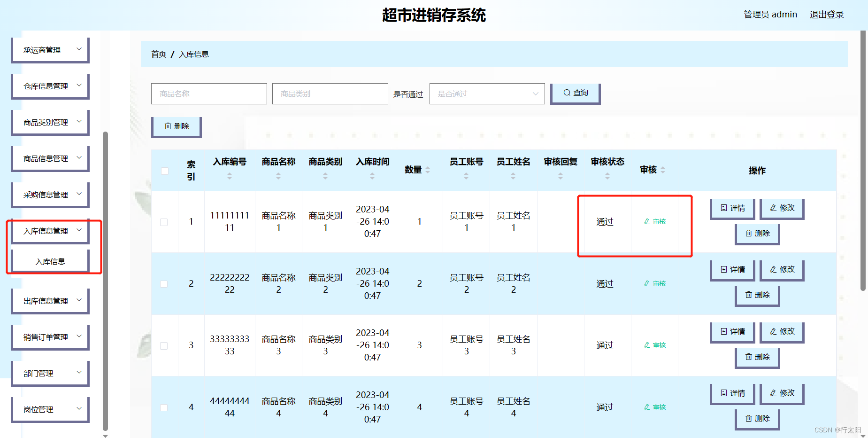The width and height of the screenshot is (868, 438).
Task: Check the checkbox for row 4
Action: pos(164,407)
